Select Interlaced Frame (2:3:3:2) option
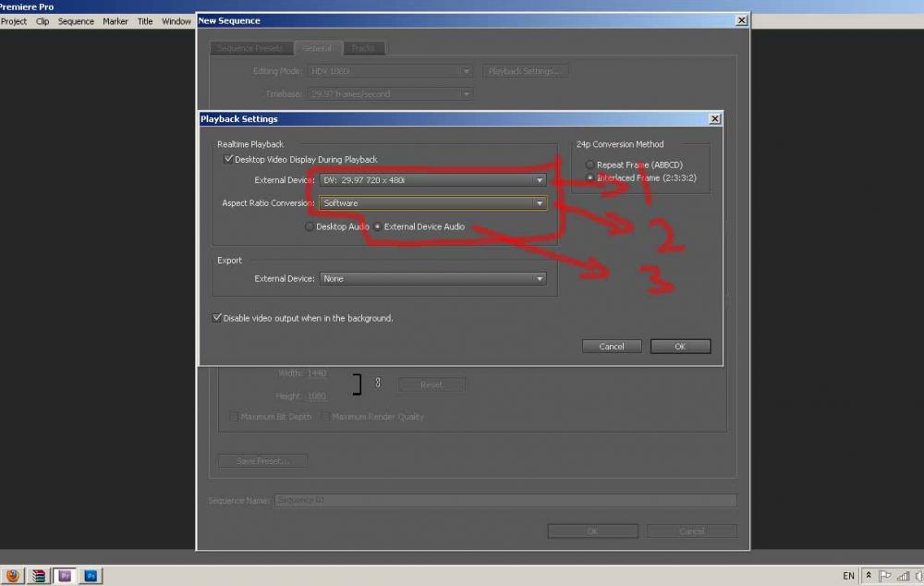Screen dimensions: 924x586 coord(590,177)
